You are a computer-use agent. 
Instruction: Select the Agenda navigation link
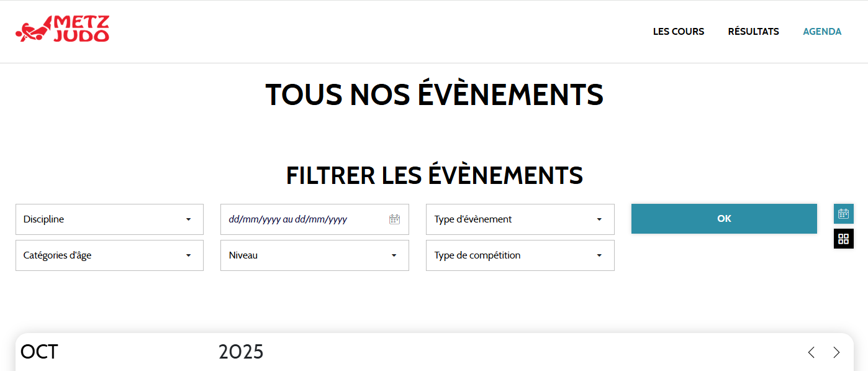point(822,32)
